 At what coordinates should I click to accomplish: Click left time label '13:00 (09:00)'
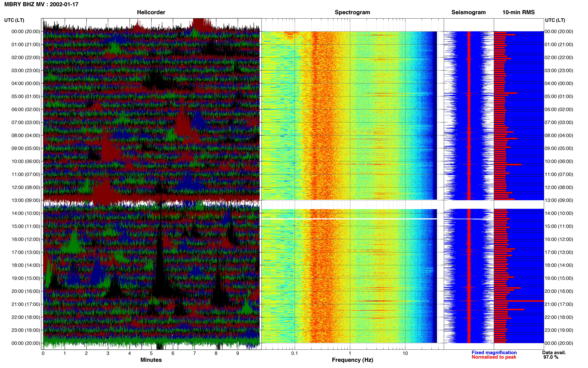[x=26, y=200]
